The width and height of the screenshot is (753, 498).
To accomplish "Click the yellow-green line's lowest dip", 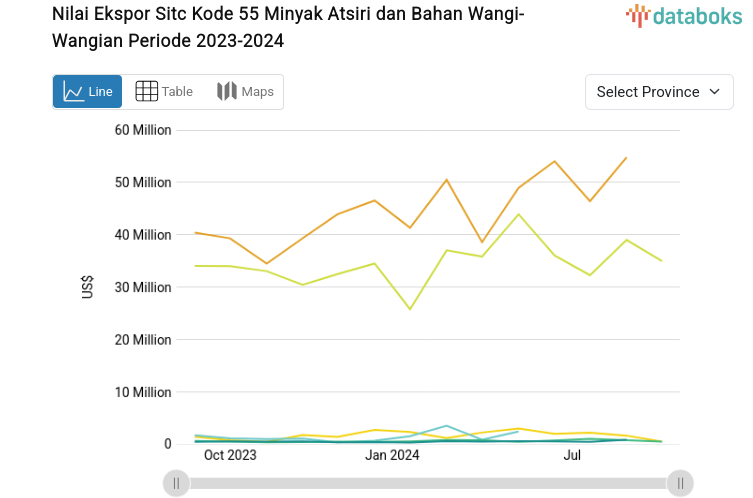I will (x=410, y=309).
